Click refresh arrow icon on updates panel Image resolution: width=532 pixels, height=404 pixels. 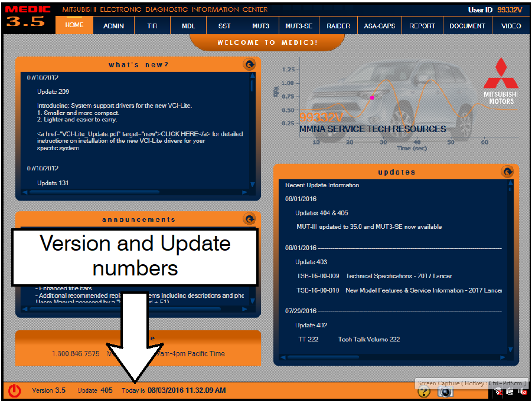pos(507,172)
